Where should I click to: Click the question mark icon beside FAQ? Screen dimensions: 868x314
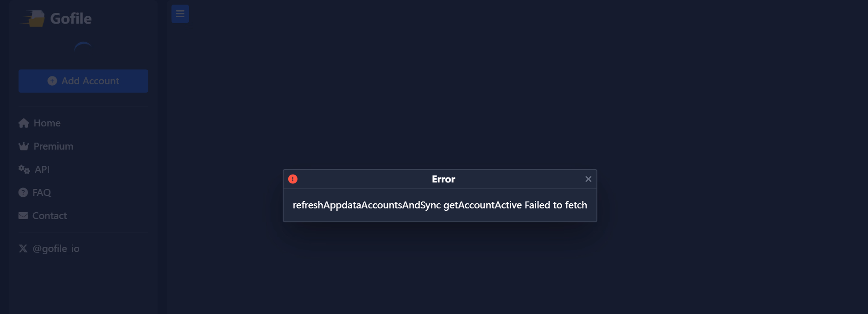point(23,193)
